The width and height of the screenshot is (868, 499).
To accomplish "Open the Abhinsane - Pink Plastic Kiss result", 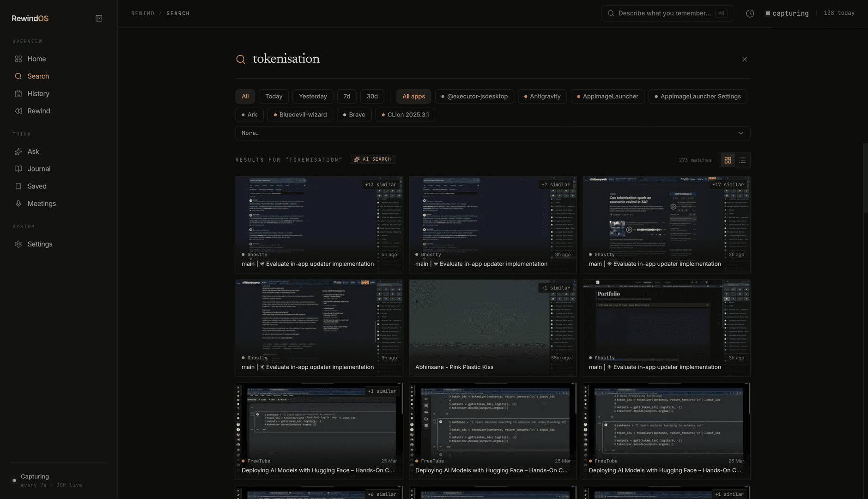I will coord(492,328).
